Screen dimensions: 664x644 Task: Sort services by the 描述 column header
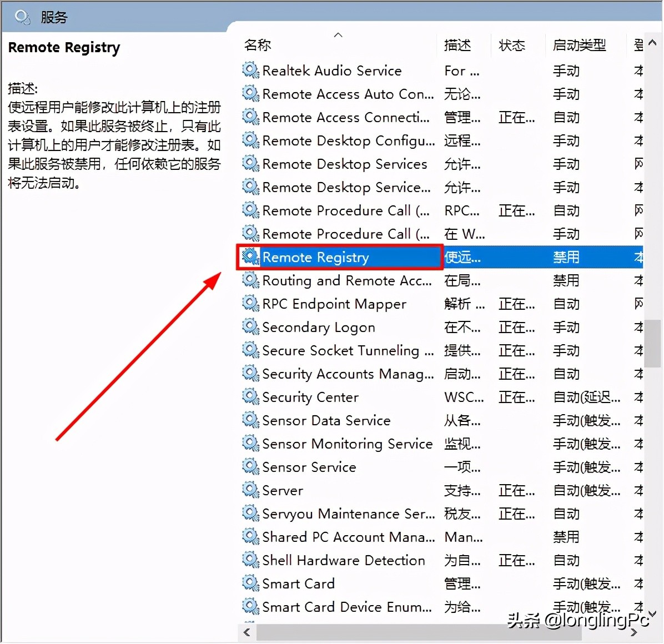coord(457,45)
